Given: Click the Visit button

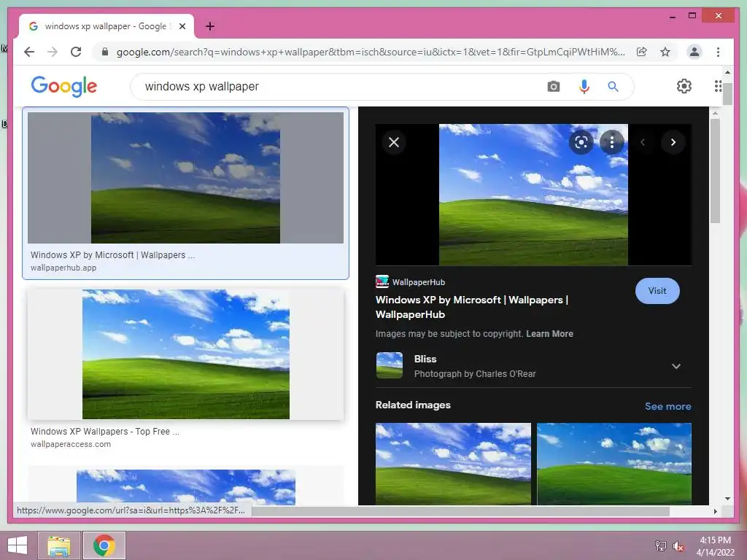Looking at the screenshot, I should pos(657,290).
